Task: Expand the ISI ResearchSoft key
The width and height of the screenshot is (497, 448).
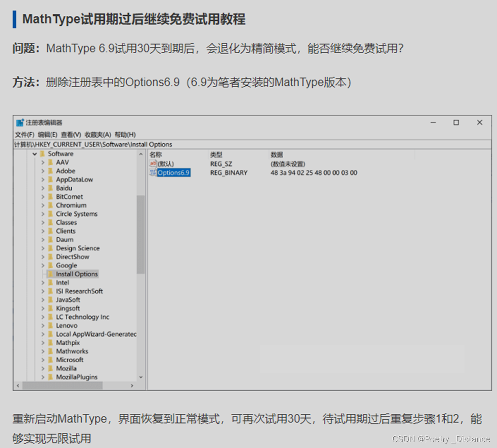Action: tap(43, 291)
